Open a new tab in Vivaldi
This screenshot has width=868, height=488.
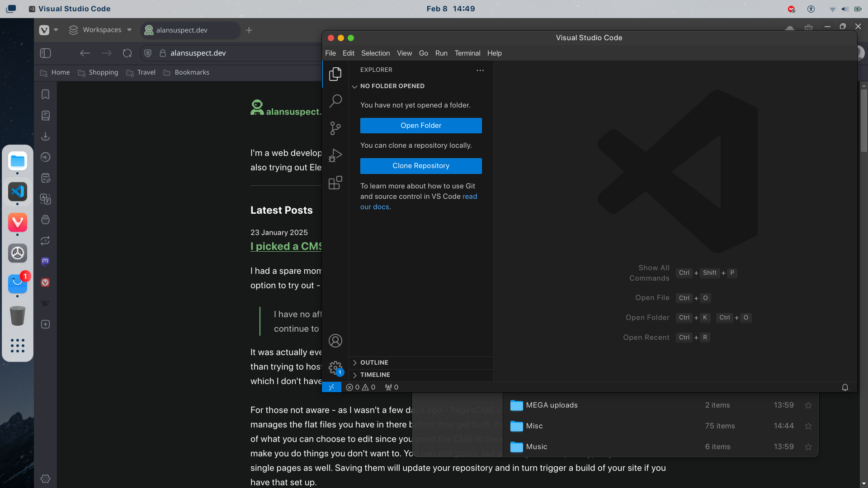coord(249,30)
